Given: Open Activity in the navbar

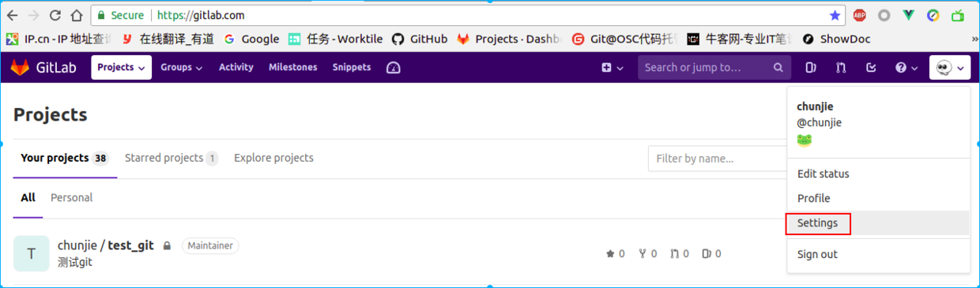Looking at the screenshot, I should pos(236,68).
